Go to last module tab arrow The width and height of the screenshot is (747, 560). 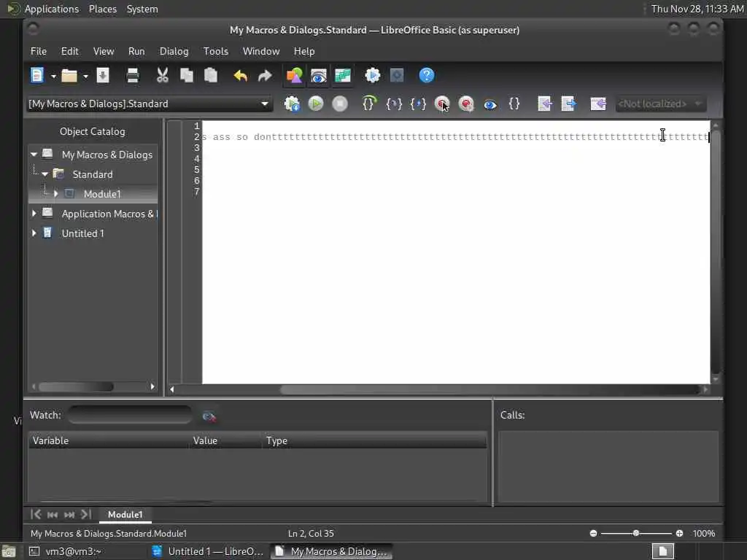point(86,514)
